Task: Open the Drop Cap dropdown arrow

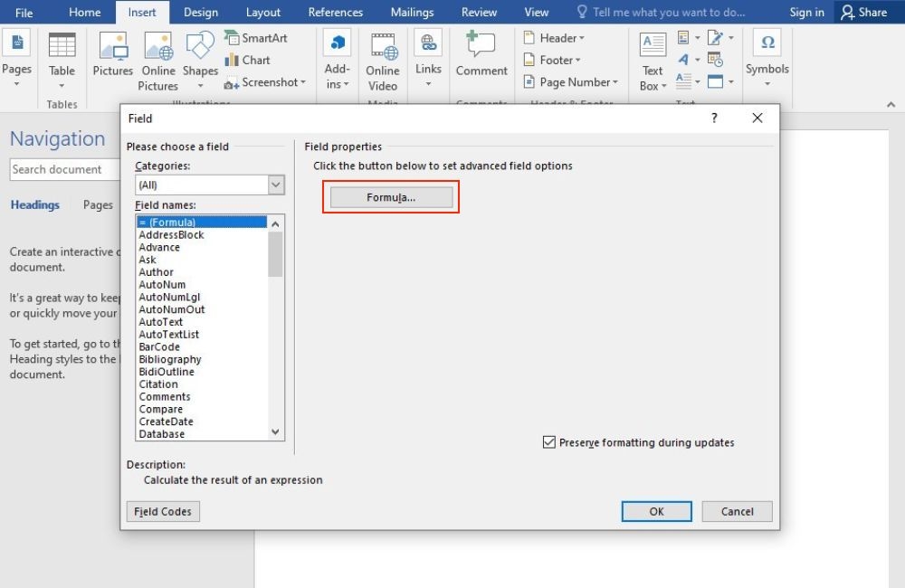Action: [x=697, y=82]
